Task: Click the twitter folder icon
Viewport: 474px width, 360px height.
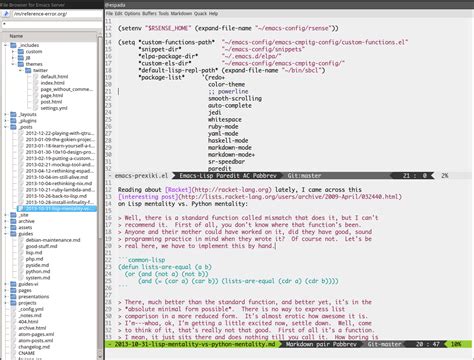Action: pos(28,70)
